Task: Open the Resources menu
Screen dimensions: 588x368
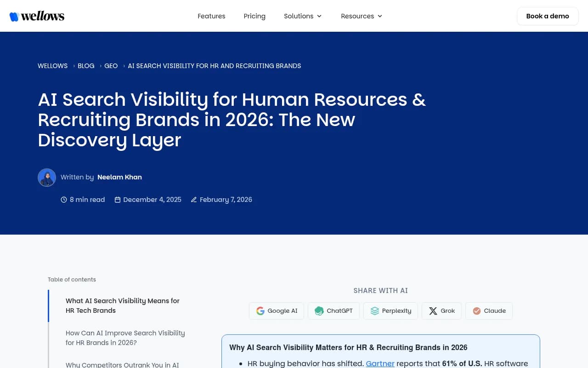Action: (x=362, y=16)
